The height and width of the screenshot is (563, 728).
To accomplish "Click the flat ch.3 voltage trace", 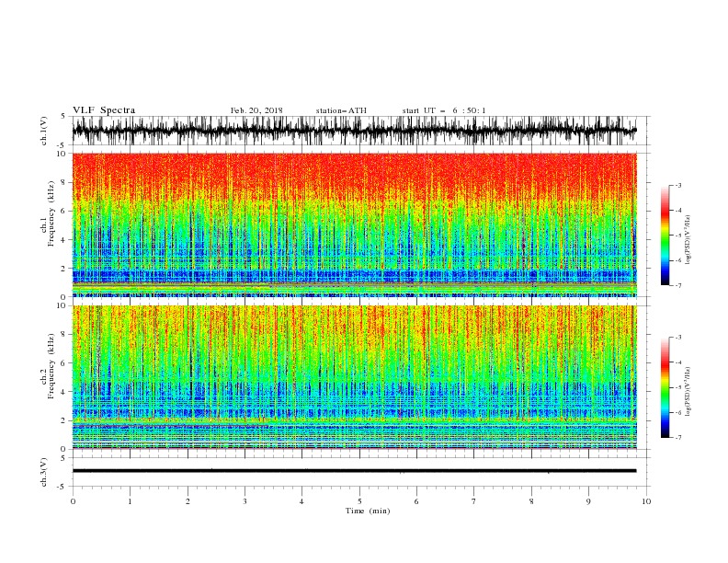I will [x=354, y=471].
